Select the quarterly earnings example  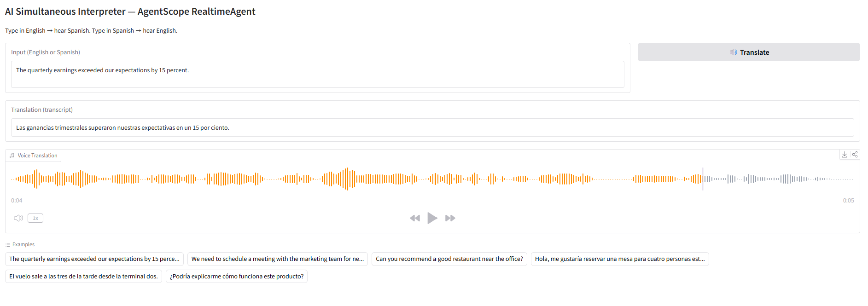(94, 259)
